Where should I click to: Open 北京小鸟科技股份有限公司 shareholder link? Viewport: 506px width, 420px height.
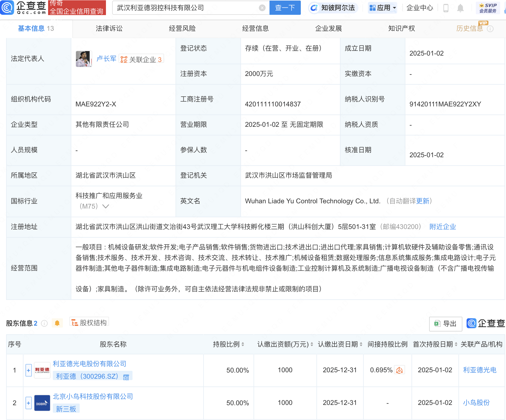coord(93,397)
